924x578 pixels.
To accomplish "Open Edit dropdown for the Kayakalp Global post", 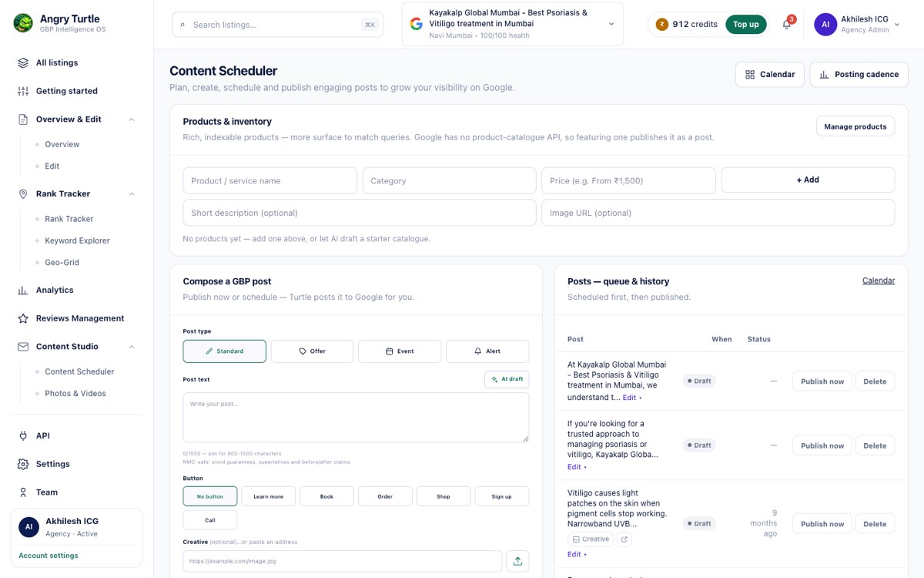I will tap(632, 398).
